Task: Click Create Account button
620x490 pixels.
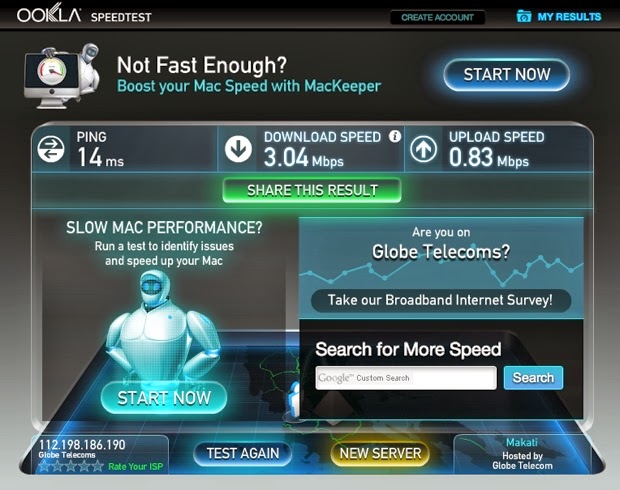Action: coord(437,17)
